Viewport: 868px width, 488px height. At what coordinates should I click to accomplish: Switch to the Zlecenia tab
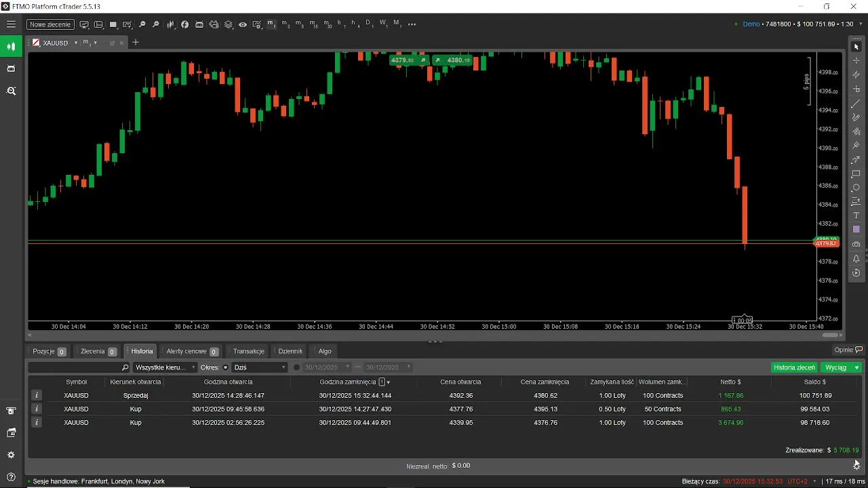(x=98, y=351)
